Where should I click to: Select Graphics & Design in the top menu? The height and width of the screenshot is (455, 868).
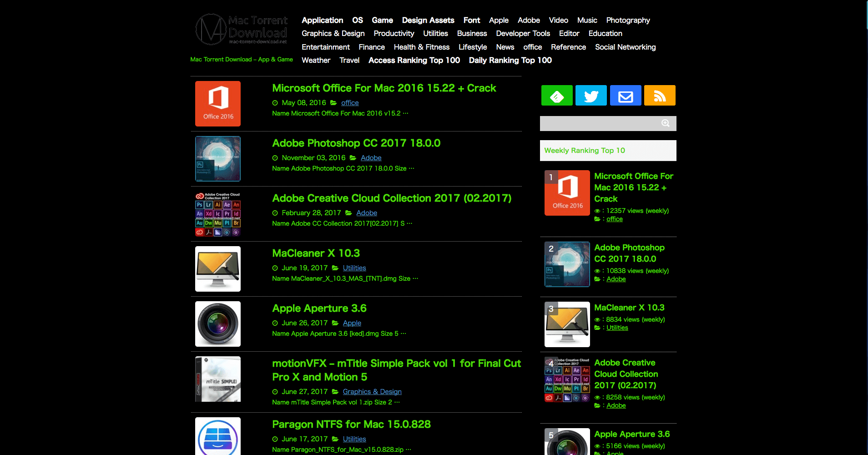[333, 33]
